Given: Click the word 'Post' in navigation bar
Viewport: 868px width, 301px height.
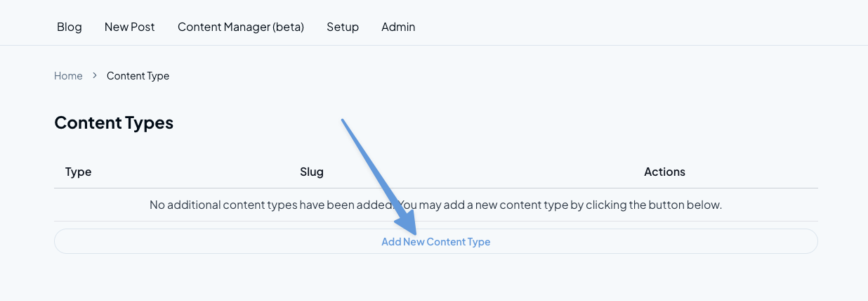Looking at the screenshot, I should click(143, 27).
